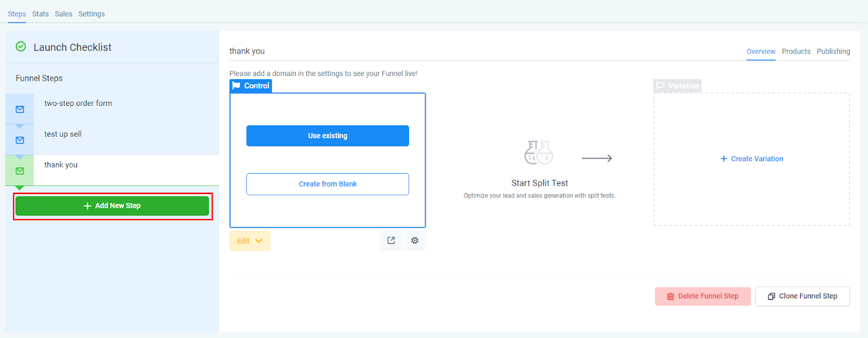The height and width of the screenshot is (338, 868).
Task: Click Create Variation link
Action: (751, 159)
